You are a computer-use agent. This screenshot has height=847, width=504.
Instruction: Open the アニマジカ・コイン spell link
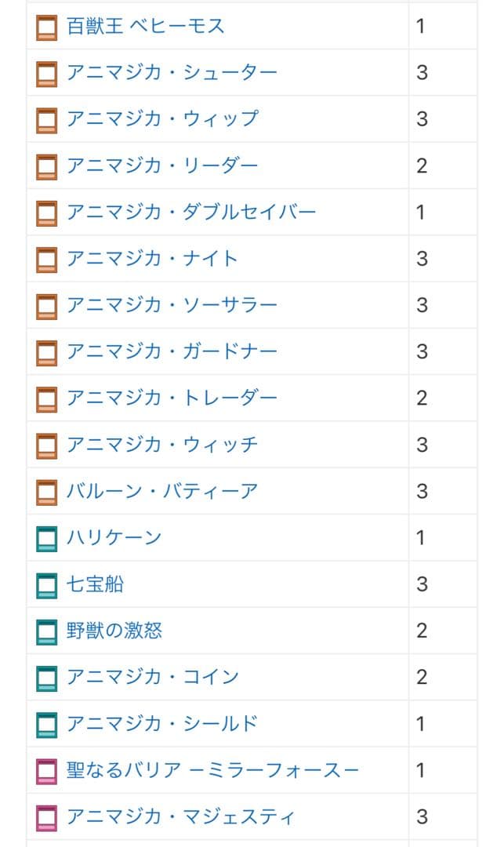[x=152, y=678]
